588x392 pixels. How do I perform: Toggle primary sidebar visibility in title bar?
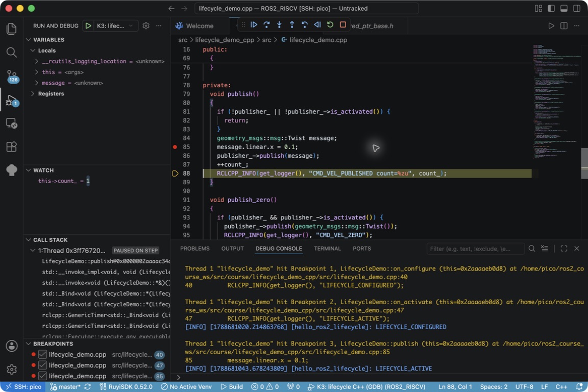[x=551, y=8]
